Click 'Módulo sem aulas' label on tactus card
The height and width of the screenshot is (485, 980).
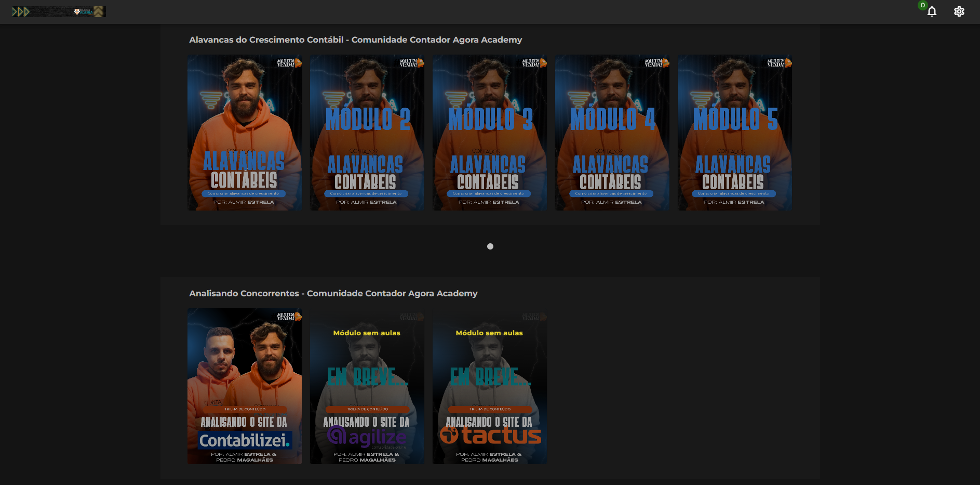click(489, 333)
